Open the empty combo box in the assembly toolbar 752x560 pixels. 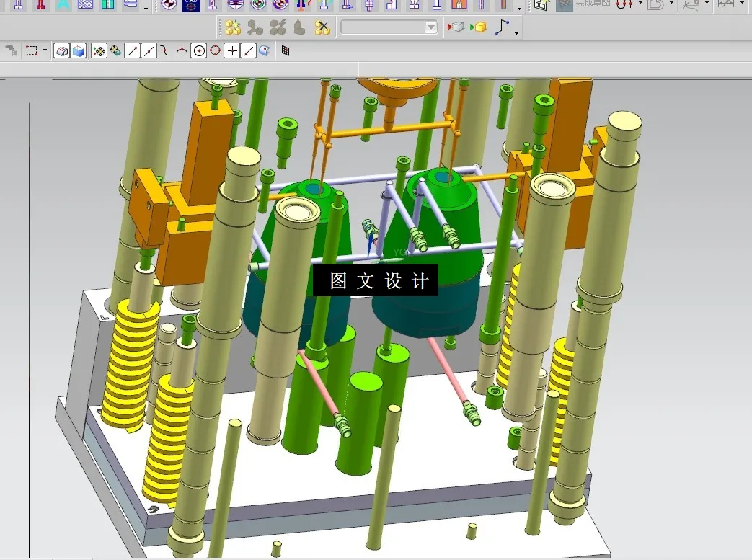coord(430,27)
